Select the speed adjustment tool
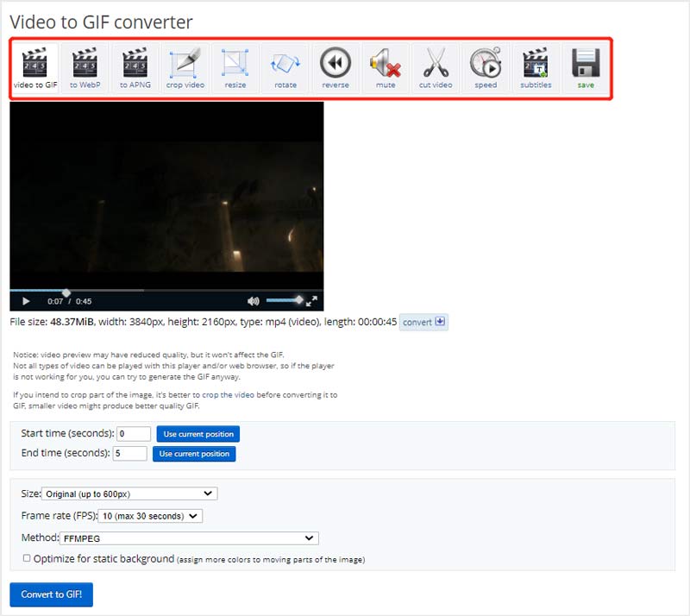This screenshot has width=690, height=616. 485,67
